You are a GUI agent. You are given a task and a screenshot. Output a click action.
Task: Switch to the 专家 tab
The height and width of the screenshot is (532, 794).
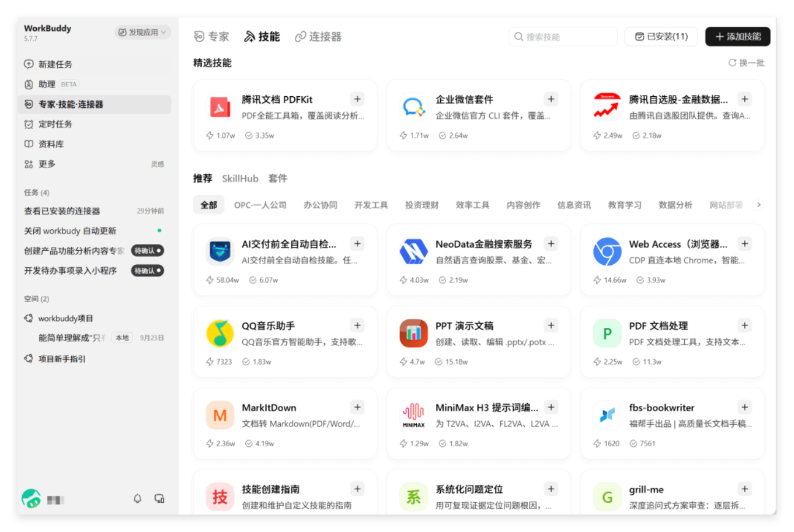coord(211,37)
